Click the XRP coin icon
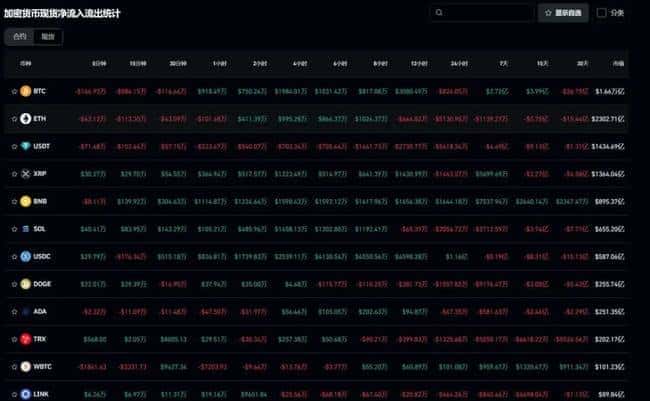Image resolution: width=650 pixels, height=401 pixels. (x=26, y=174)
